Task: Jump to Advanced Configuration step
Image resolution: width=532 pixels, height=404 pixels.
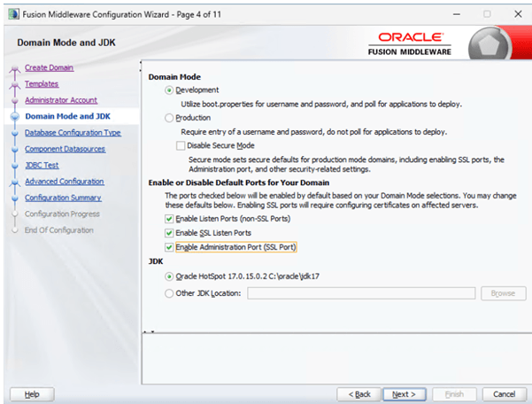Action: [65, 182]
